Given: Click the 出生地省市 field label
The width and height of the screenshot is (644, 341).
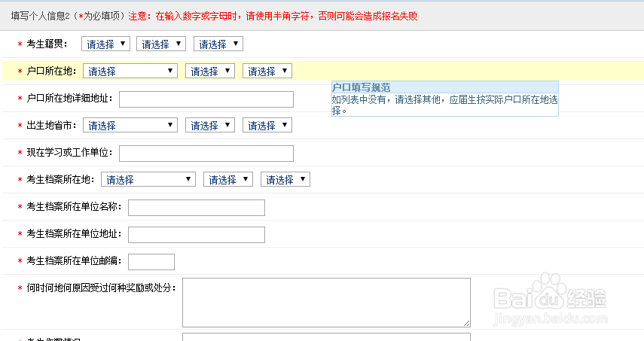Looking at the screenshot, I should [x=51, y=125].
